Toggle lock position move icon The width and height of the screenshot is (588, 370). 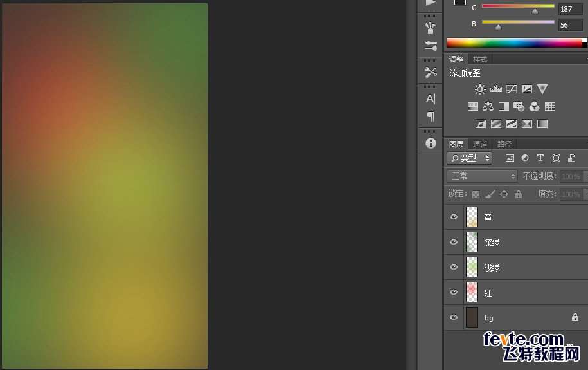tap(504, 194)
